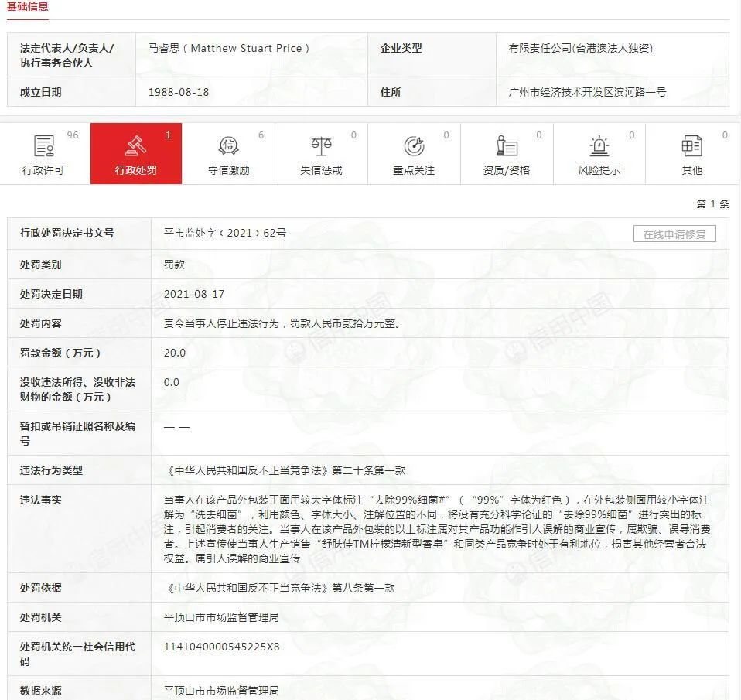Click the credit code 1141040000545225X8
Viewport: 741px width, 700px height.
click(x=219, y=647)
